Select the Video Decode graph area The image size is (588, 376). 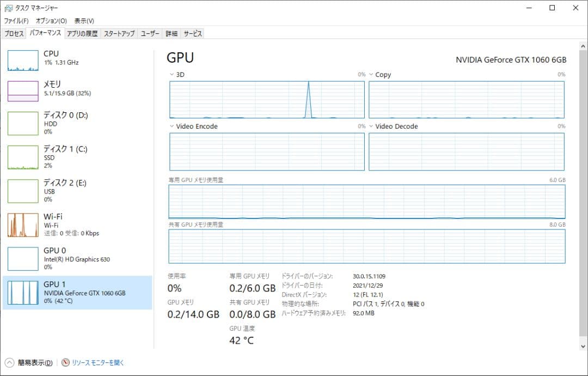(x=467, y=151)
